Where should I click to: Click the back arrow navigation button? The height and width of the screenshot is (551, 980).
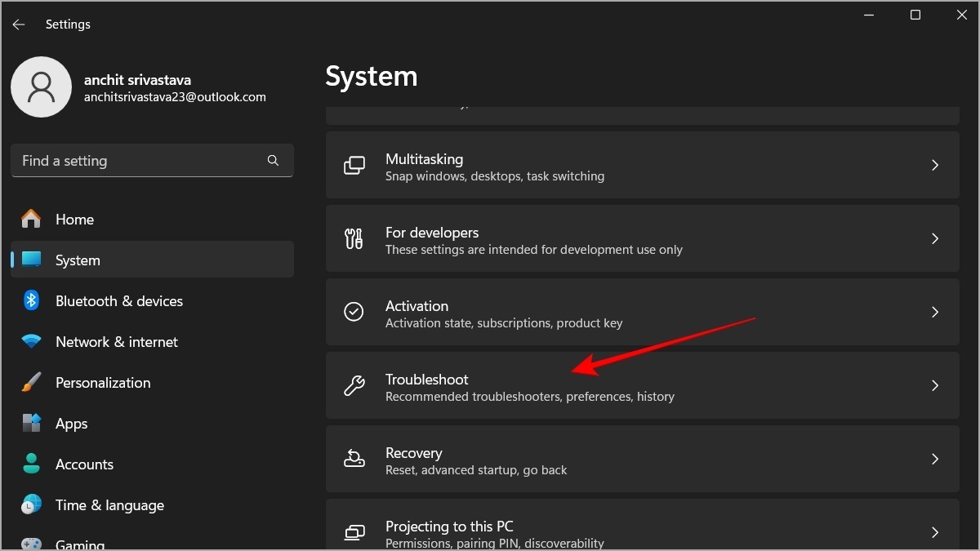(18, 24)
